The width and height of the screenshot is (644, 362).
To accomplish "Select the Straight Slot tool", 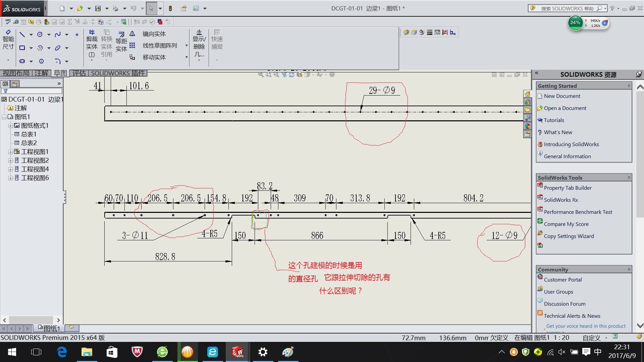I will 22,61.
